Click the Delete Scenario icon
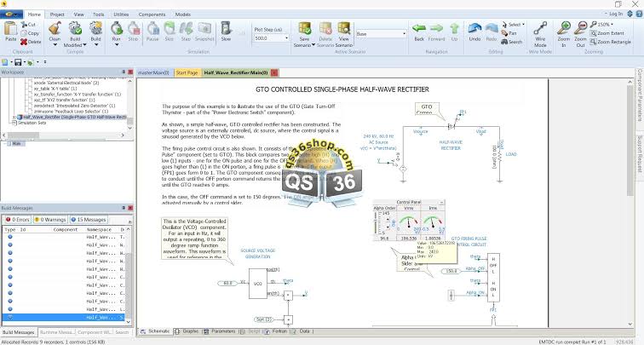Viewport: 644px width, 345px height. click(x=325, y=29)
